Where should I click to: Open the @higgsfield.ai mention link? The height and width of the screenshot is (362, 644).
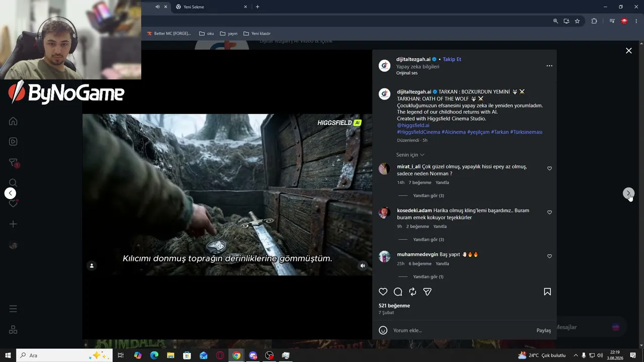pyautogui.click(x=413, y=125)
